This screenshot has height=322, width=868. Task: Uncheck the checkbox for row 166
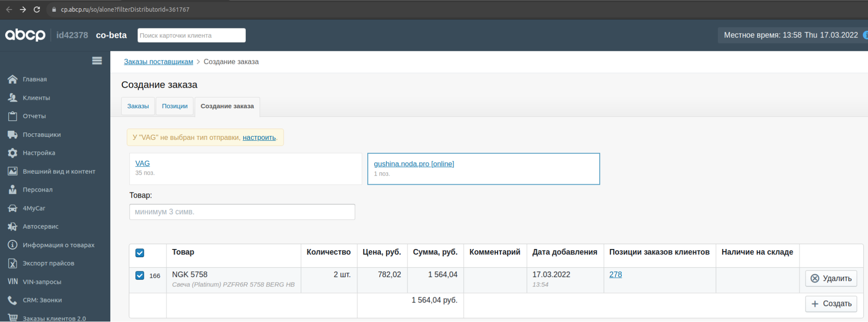click(140, 276)
